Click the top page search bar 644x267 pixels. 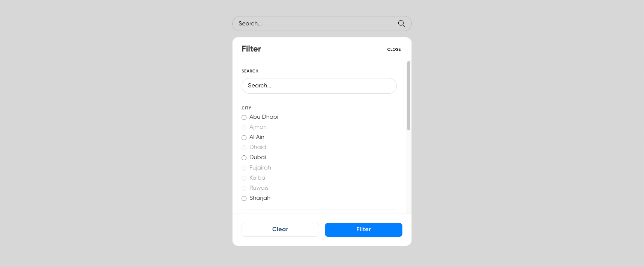click(x=314, y=24)
